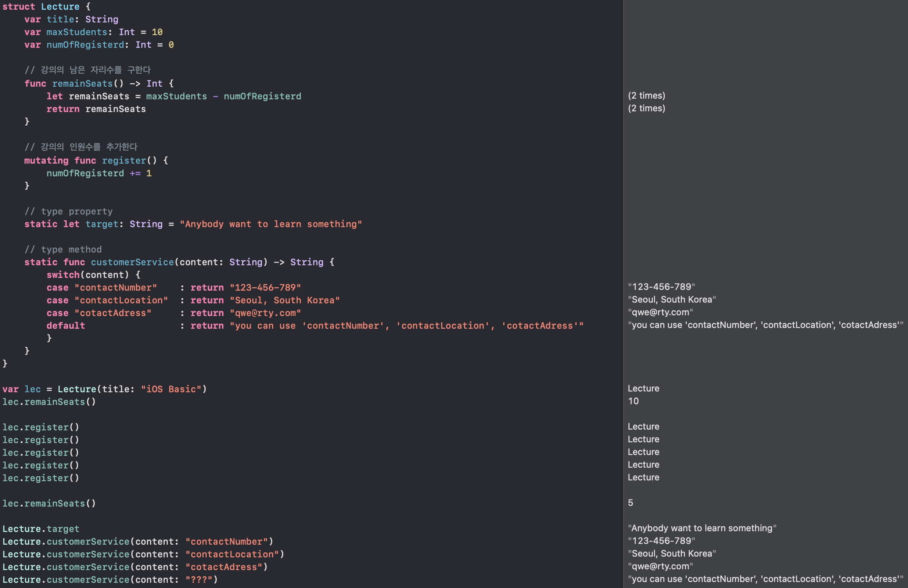Viewport: 908px width, 588px height.
Task: Click the switch(content) statement
Action: coord(93,275)
